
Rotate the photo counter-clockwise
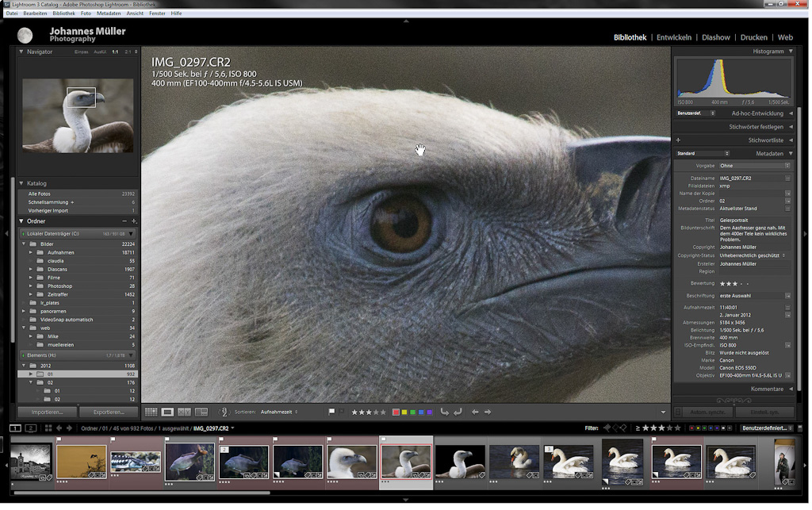445,412
